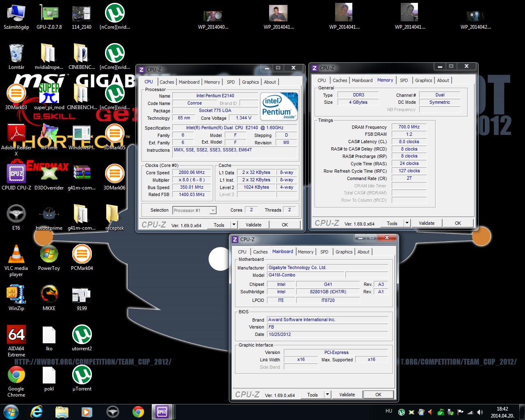The height and width of the screenshot is (420, 525).
Task: Click the Core Speed value 2800.06 MHz
Action: coord(192,173)
